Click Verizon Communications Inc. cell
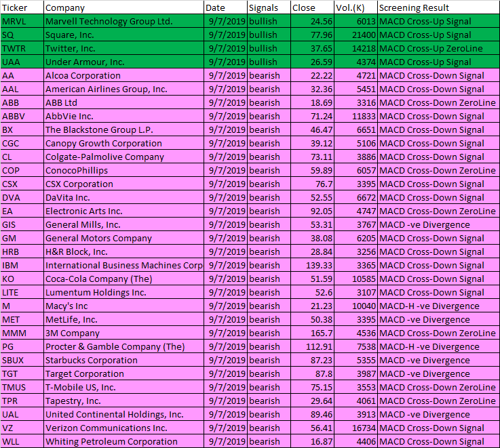 tap(123, 428)
